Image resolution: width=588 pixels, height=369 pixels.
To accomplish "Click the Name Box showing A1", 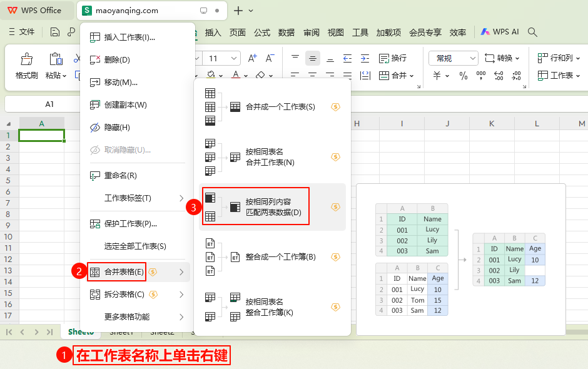I will (49, 104).
